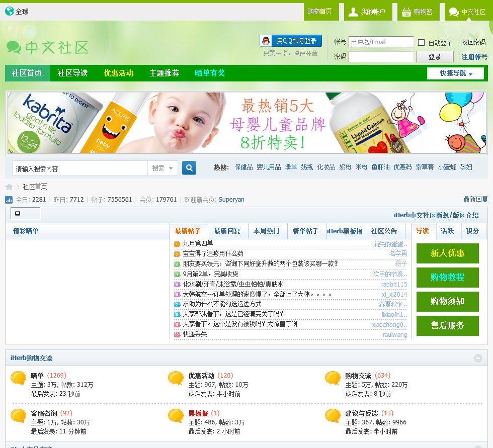Open the post 宝宝得了湿疹用什么药

(x=213, y=253)
